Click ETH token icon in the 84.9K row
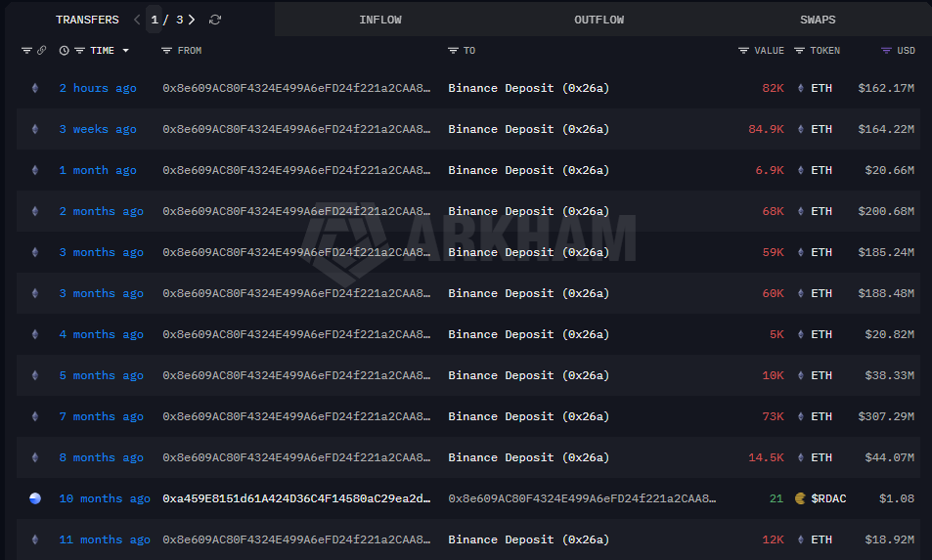Screen dimensions: 932x560 [801, 129]
